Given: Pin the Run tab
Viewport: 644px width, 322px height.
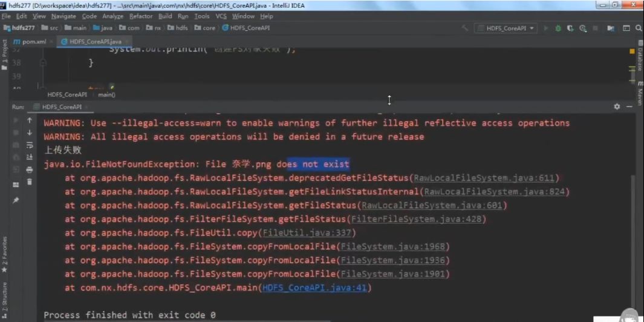Looking at the screenshot, I should [16, 200].
